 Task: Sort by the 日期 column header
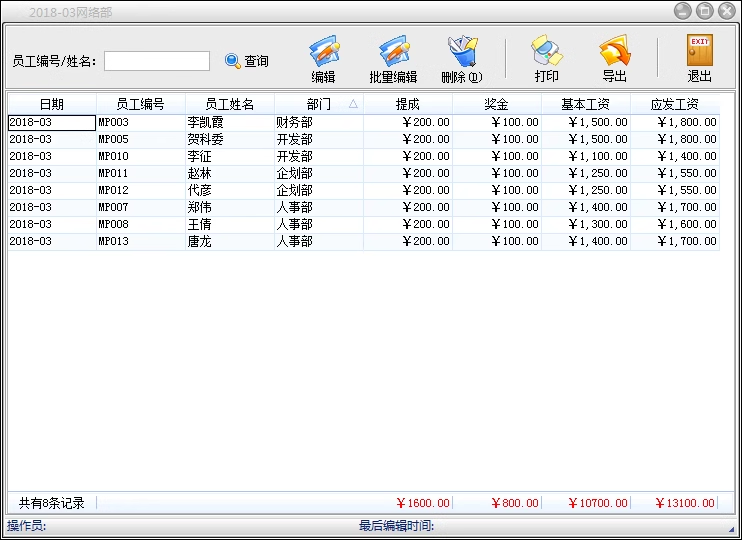[x=52, y=104]
